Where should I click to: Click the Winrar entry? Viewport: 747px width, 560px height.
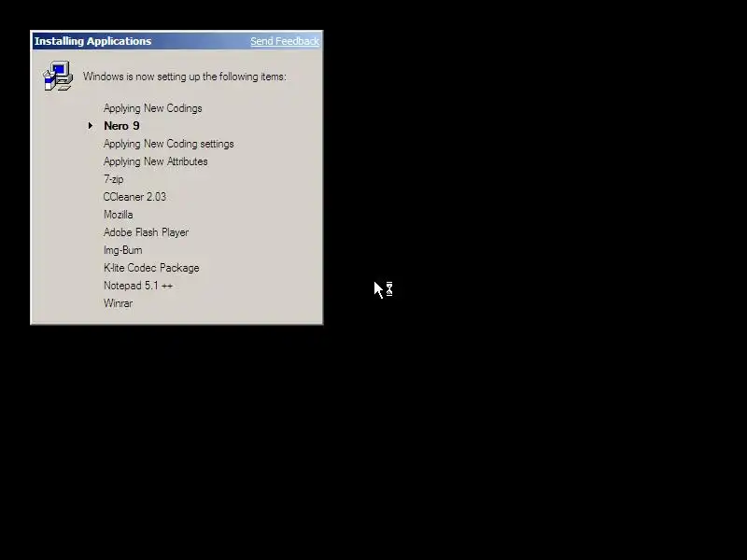[x=118, y=303]
